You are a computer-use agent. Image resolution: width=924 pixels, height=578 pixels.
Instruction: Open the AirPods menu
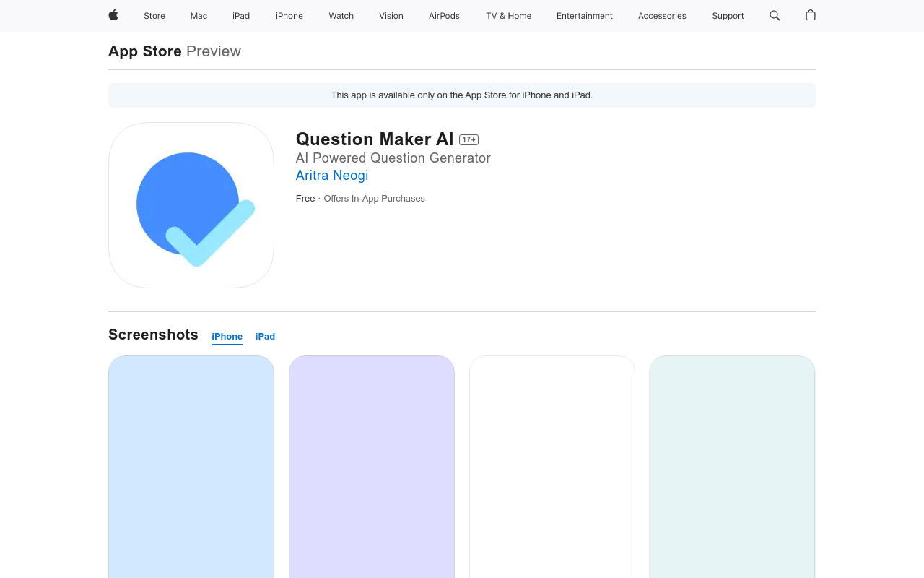[x=444, y=16]
